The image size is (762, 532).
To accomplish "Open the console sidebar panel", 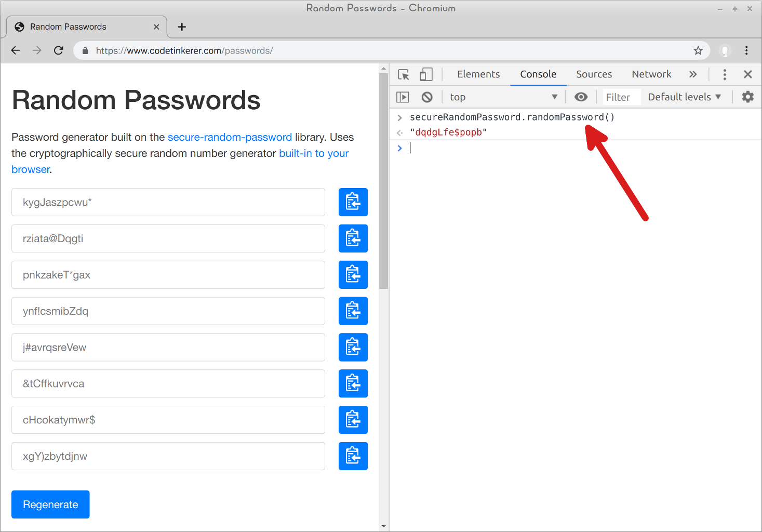I will click(403, 97).
